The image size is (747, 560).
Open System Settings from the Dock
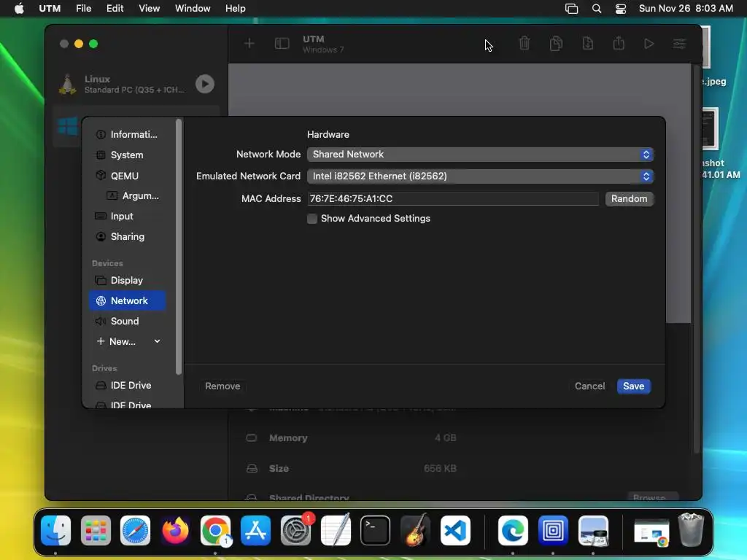click(296, 530)
